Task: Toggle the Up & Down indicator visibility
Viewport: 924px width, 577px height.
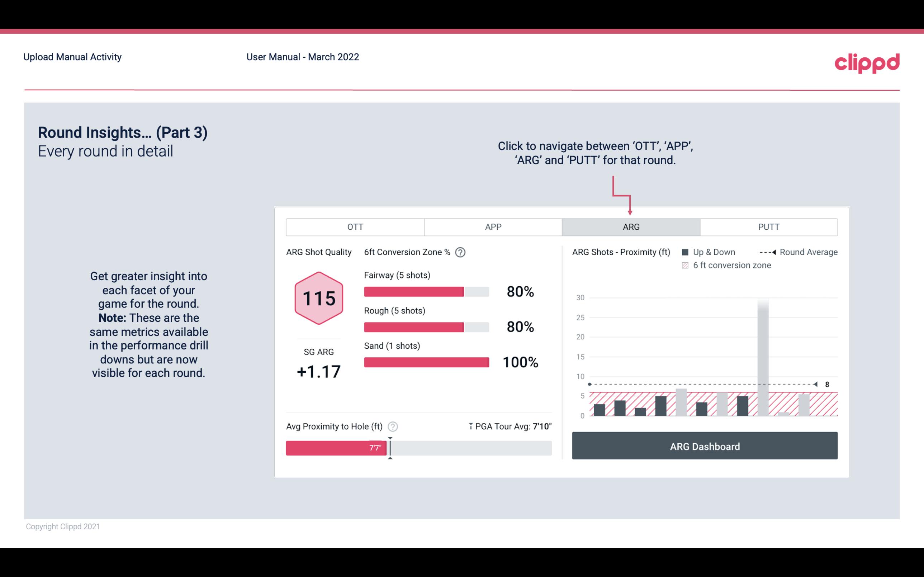Action: pos(689,252)
